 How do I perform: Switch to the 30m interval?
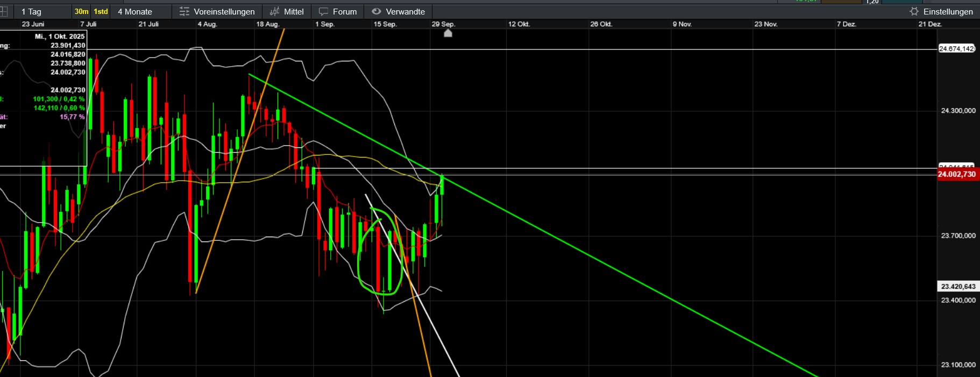point(81,11)
